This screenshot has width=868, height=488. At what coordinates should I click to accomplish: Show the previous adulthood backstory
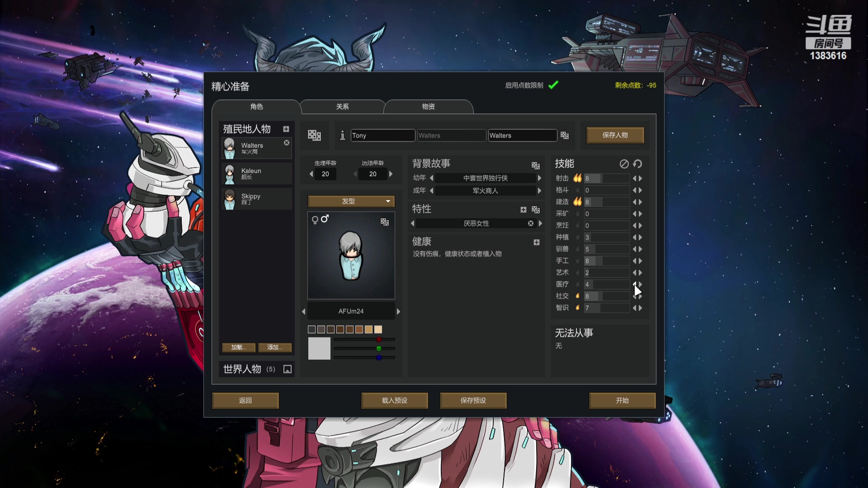coord(431,191)
